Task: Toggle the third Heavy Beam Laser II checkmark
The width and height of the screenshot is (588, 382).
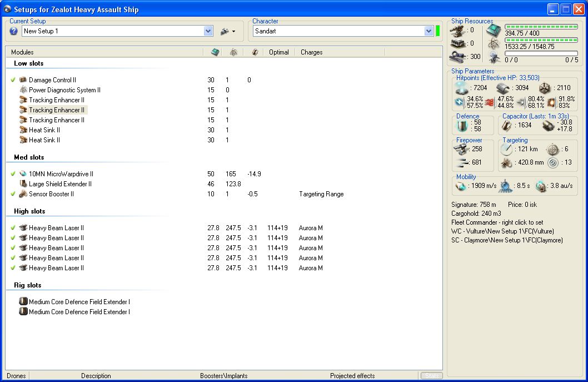Action: [x=13, y=248]
